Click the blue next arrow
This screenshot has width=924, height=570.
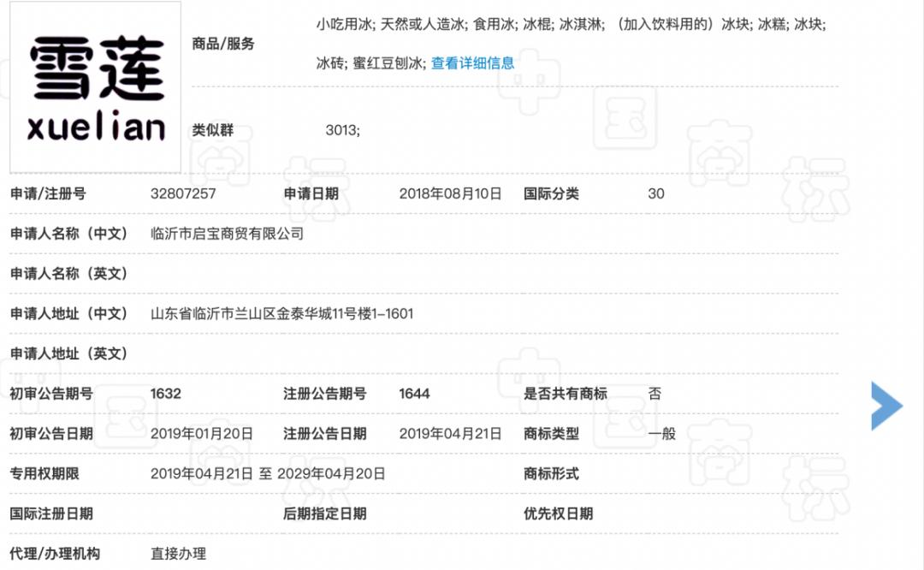click(x=886, y=406)
